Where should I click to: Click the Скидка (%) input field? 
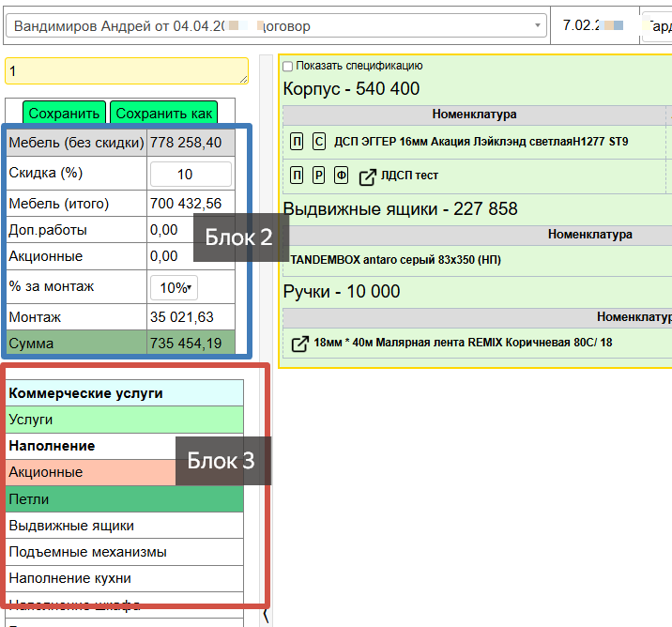pyautogui.click(x=191, y=174)
